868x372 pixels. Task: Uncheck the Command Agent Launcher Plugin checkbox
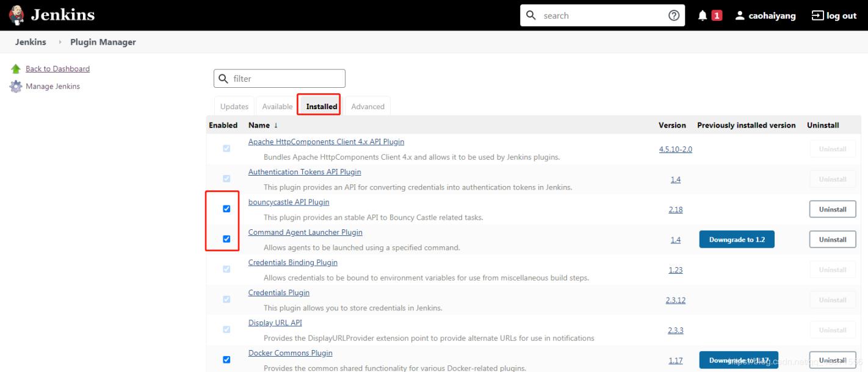[x=226, y=239]
